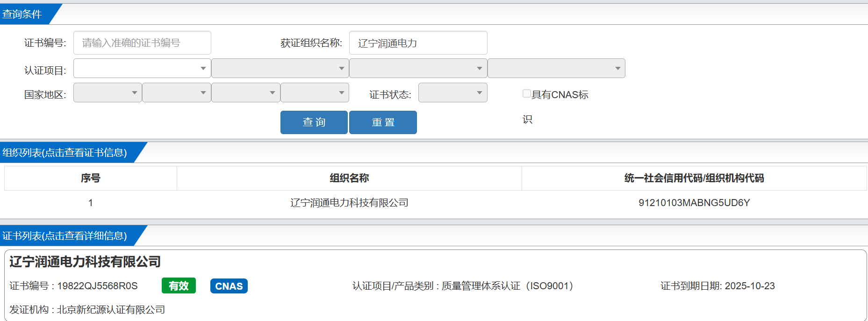This screenshot has height=321, width=868.
Task: Click the 统一社会信用代码 column header
Action: 694,178
